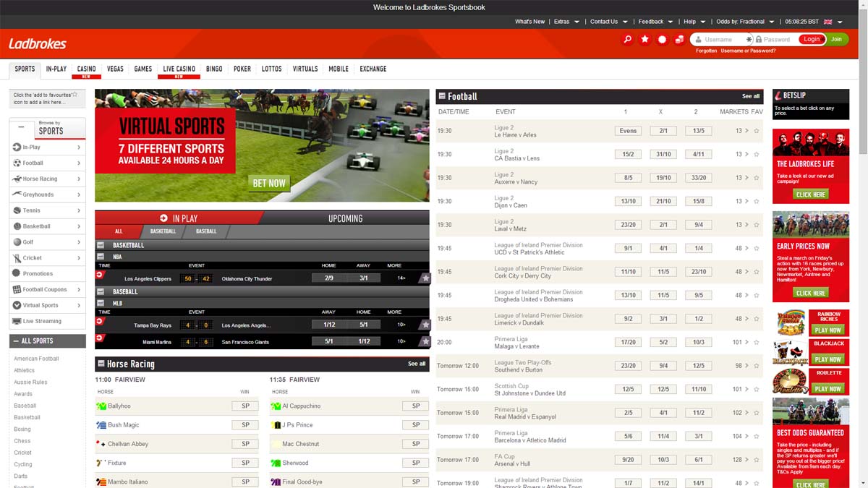868x488 pixels.
Task: Click the live arrow icon for Clippers game
Action: (101, 275)
